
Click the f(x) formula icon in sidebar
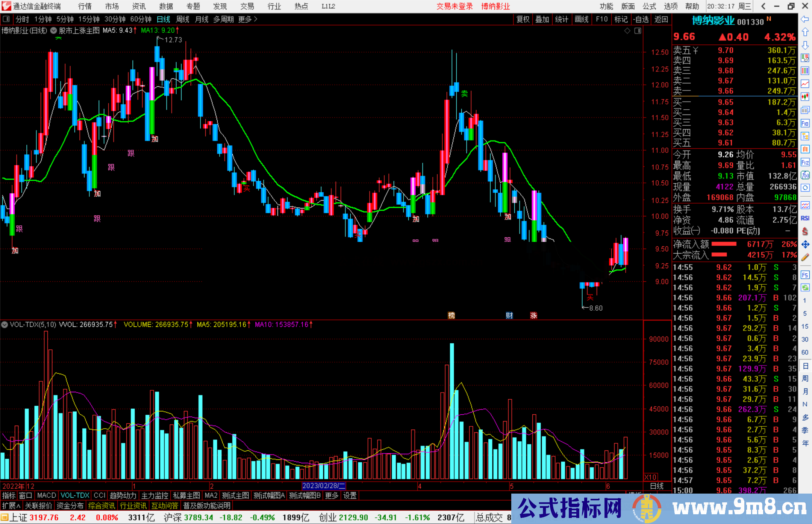[x=805, y=175]
